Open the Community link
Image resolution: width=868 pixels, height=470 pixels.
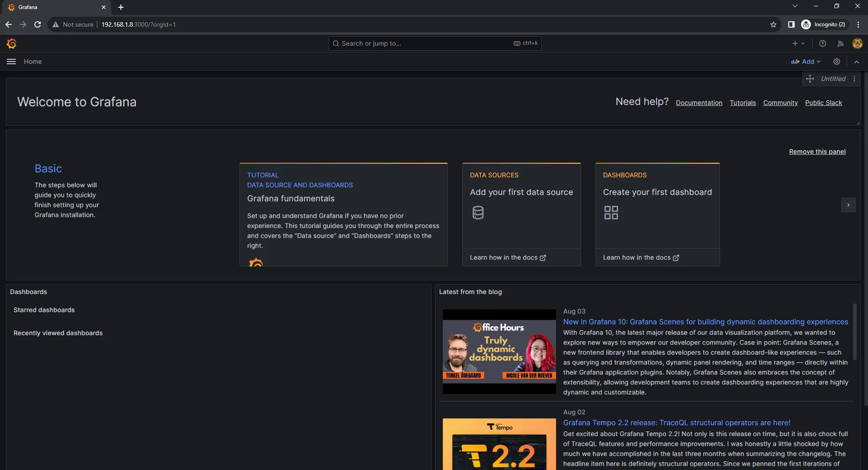(780, 103)
